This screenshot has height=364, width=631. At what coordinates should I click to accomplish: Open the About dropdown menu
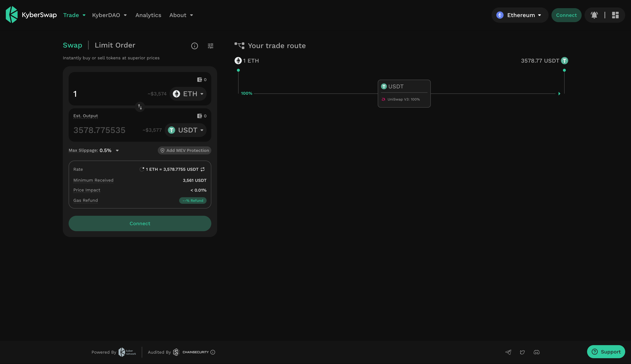tap(181, 15)
